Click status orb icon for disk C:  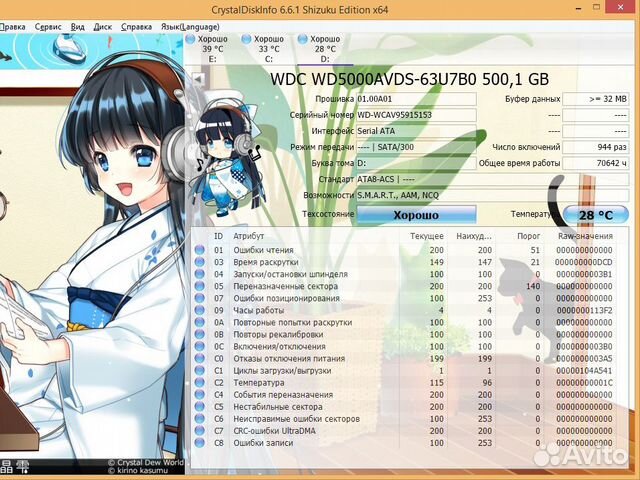click(x=246, y=39)
